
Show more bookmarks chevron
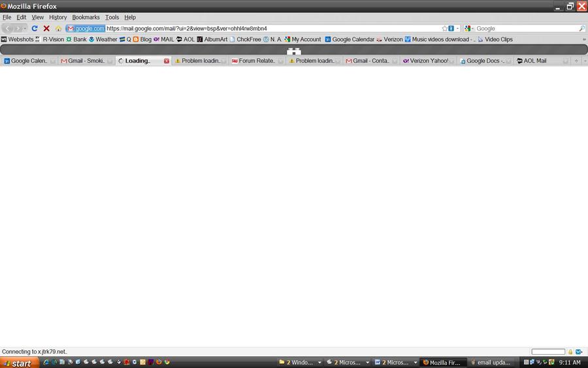point(583,39)
